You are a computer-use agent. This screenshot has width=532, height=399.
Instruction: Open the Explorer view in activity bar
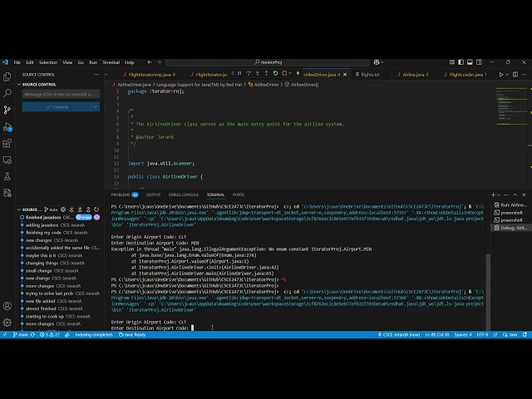(7, 76)
